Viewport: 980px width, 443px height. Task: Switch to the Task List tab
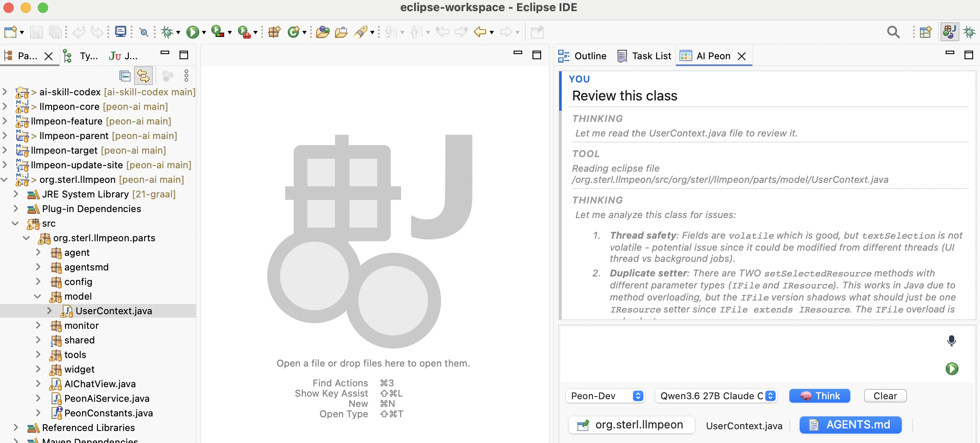click(644, 56)
